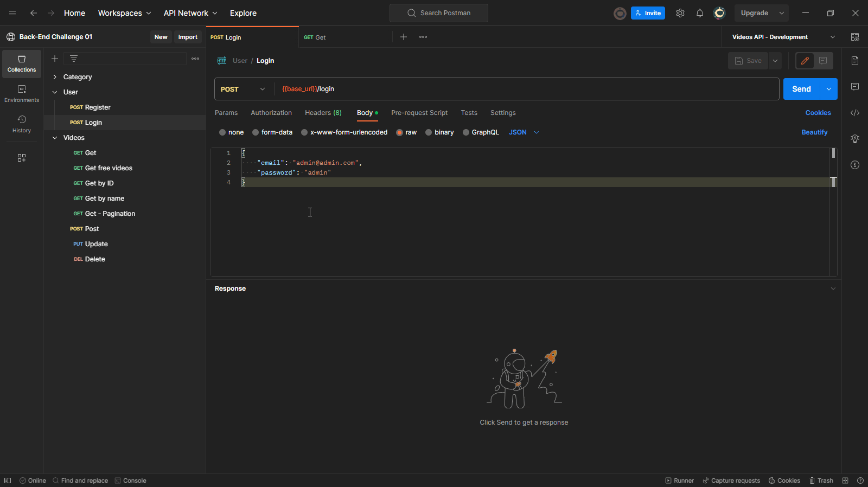
Task: Open the related collections lightbulb icon
Action: (x=855, y=139)
